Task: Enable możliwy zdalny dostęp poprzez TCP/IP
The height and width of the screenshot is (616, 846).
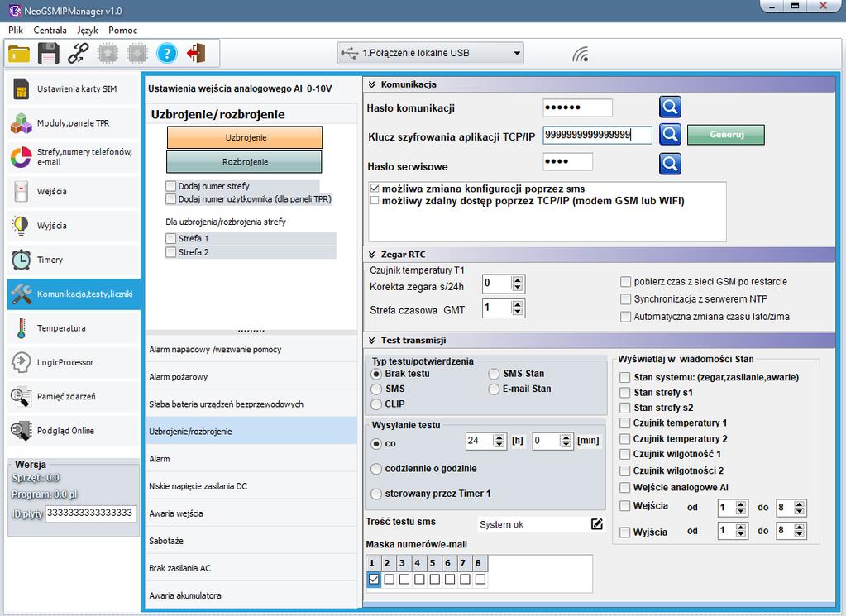Action: tap(375, 201)
